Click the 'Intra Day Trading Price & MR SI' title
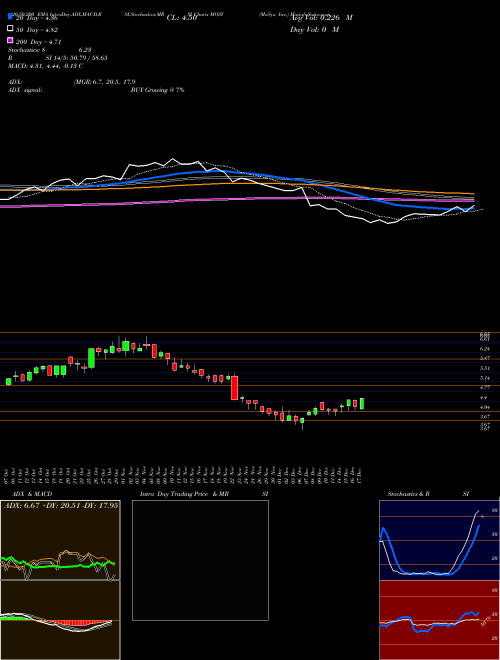This screenshot has height=660, width=500. [x=204, y=494]
